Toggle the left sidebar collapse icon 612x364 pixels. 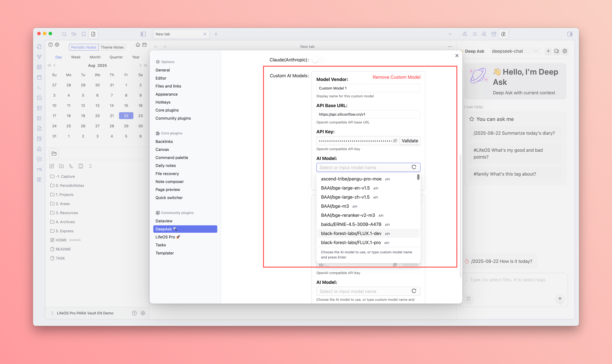pyautogui.click(x=143, y=34)
